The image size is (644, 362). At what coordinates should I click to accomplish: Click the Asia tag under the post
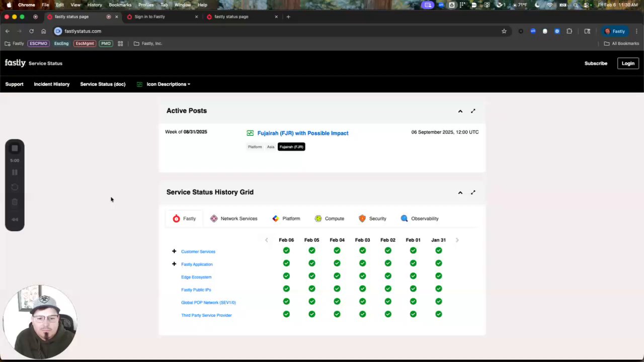(271, 147)
